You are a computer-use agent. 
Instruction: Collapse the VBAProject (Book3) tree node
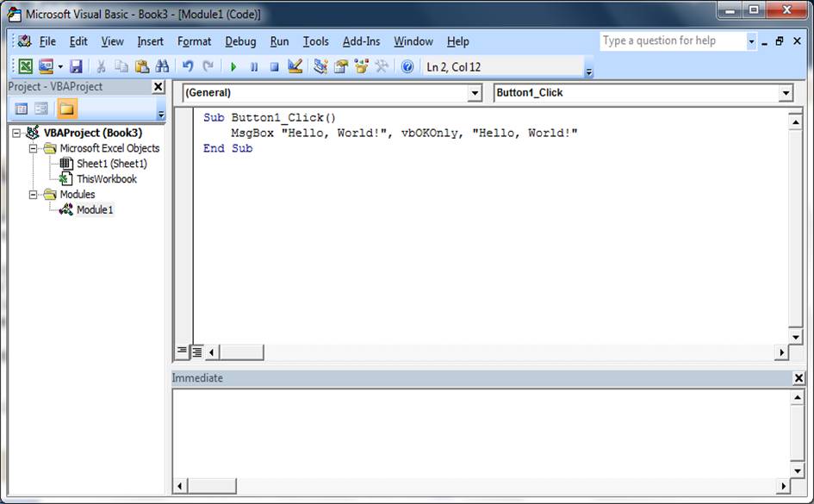pyautogui.click(x=16, y=134)
